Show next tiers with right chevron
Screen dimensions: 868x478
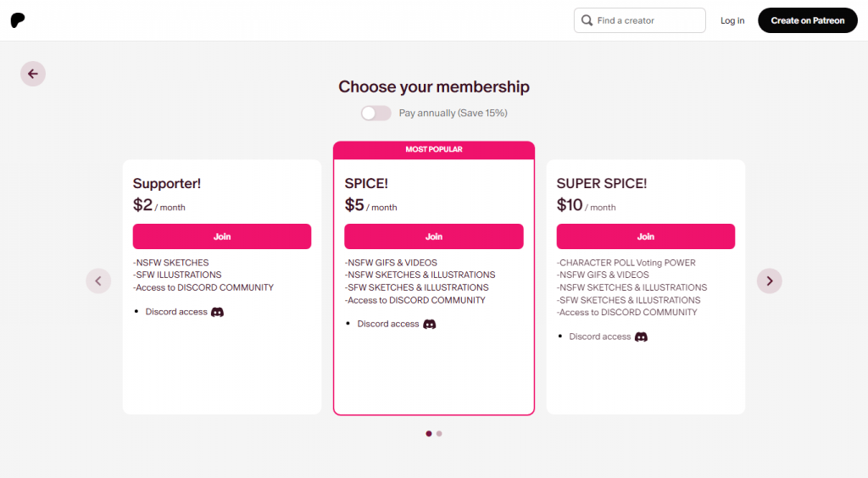point(770,281)
